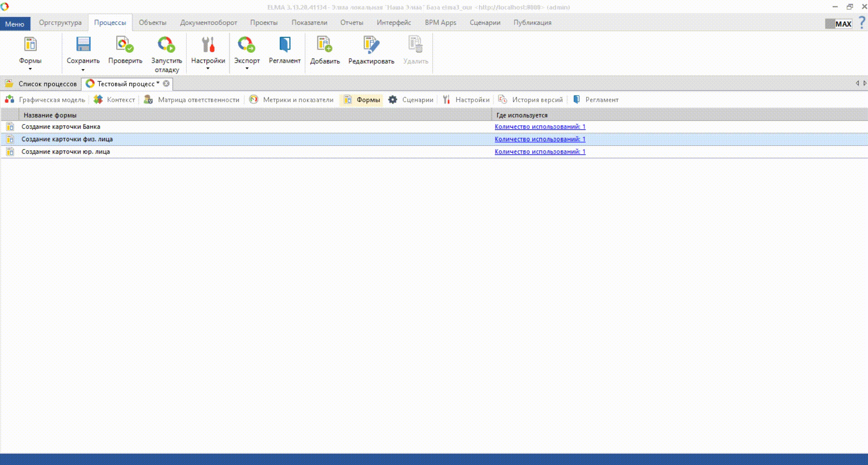Screen dimensions: 868x465
Task: Open the help question mark icon
Action: (861, 23)
